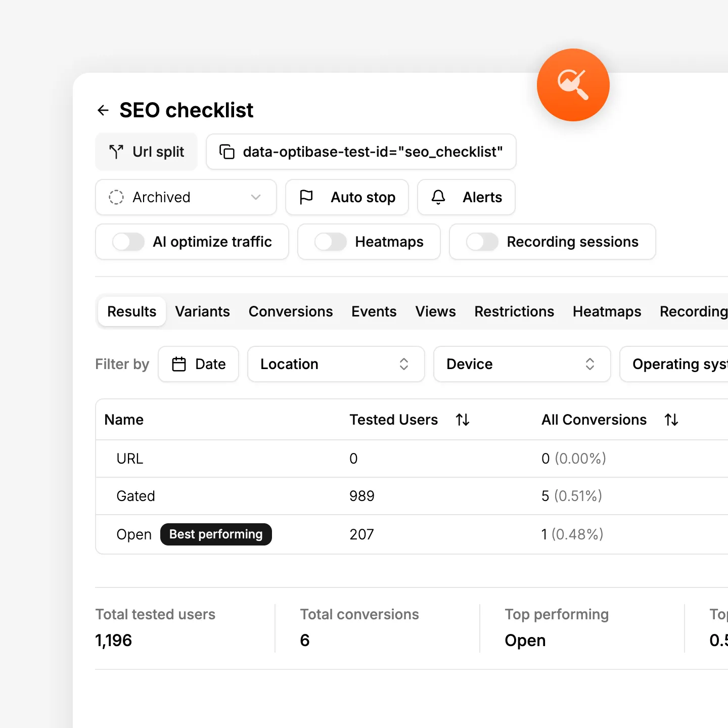Open the Operating system filter dropdown
Screen dimensions: 728x728
[x=674, y=364]
